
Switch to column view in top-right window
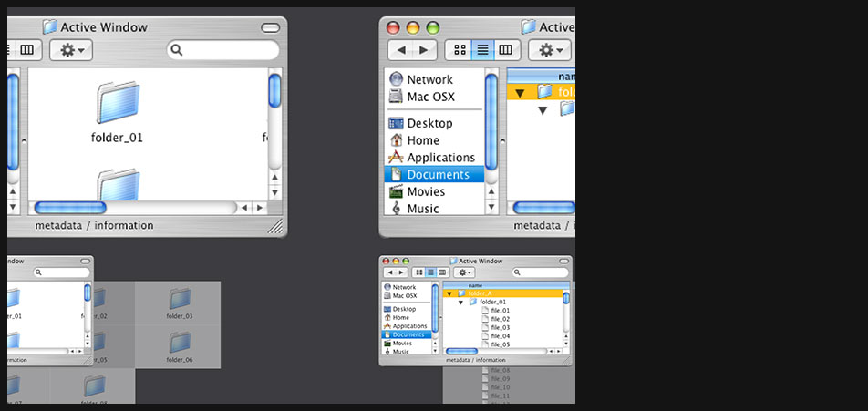tap(504, 50)
